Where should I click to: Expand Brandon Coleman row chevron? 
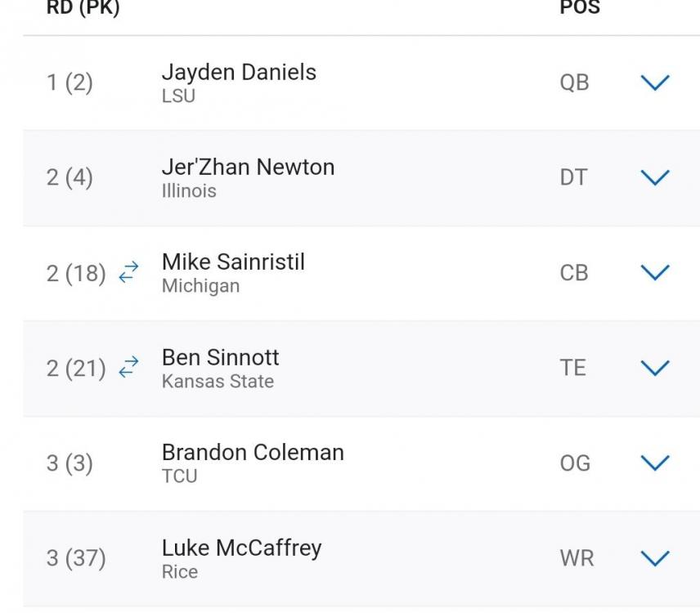[x=656, y=463]
